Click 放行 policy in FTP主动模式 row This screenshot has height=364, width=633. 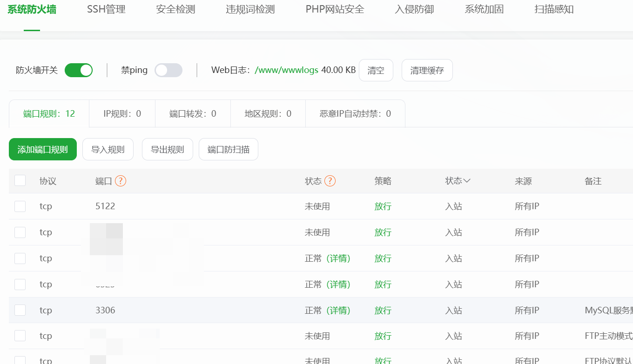(383, 336)
